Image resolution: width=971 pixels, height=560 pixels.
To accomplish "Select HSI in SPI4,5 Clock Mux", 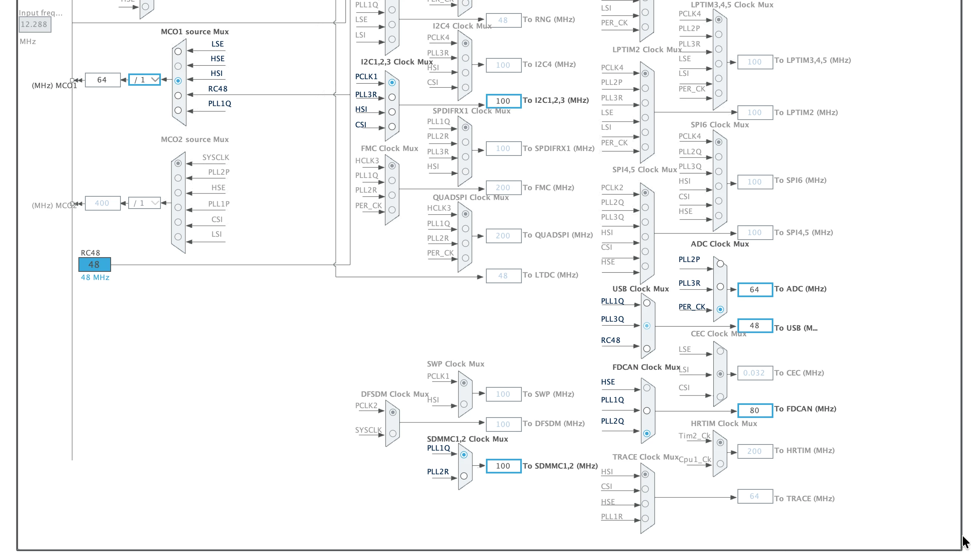I will click(645, 237).
